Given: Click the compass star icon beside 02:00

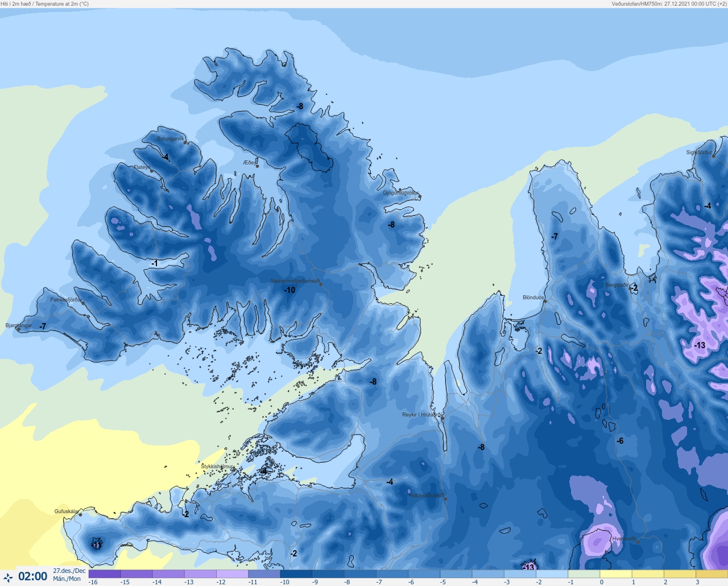Looking at the screenshot, I should (8, 577).
